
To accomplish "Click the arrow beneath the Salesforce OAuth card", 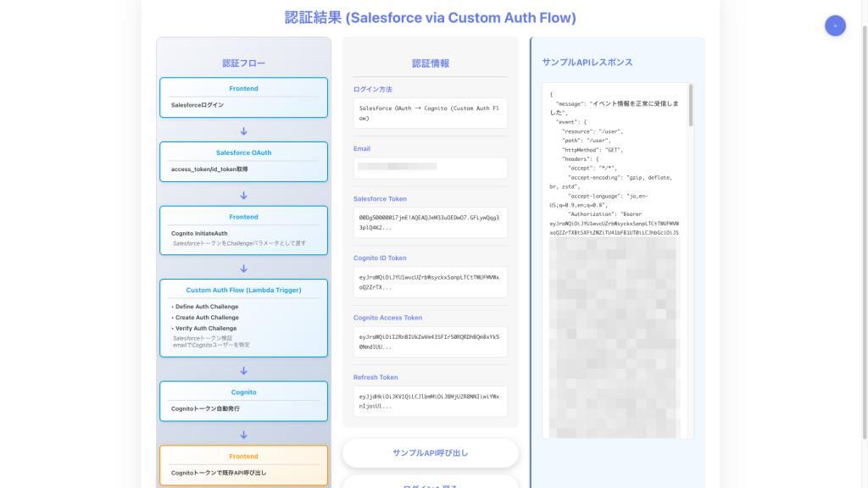I will click(243, 196).
